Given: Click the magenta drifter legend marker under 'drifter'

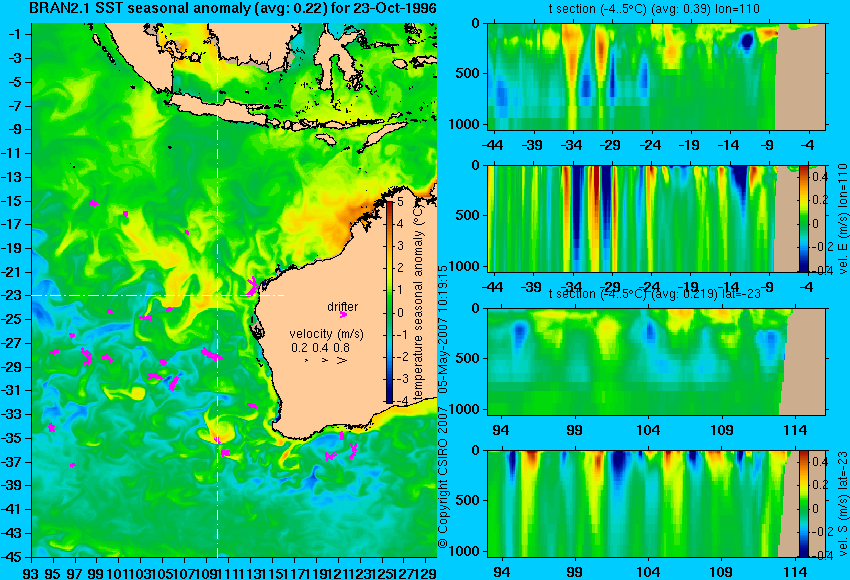Looking at the screenshot, I should [343, 315].
